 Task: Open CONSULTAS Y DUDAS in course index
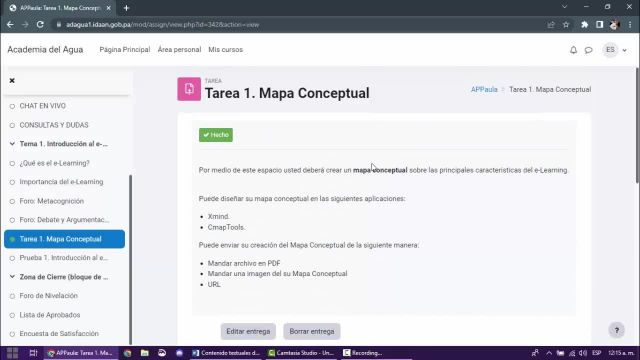[x=54, y=125]
